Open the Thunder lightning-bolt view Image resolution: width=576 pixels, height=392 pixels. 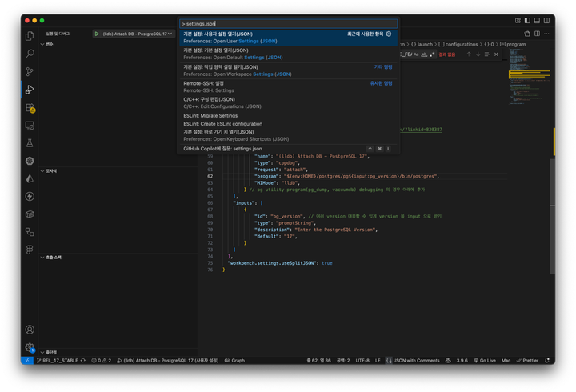tap(30, 197)
